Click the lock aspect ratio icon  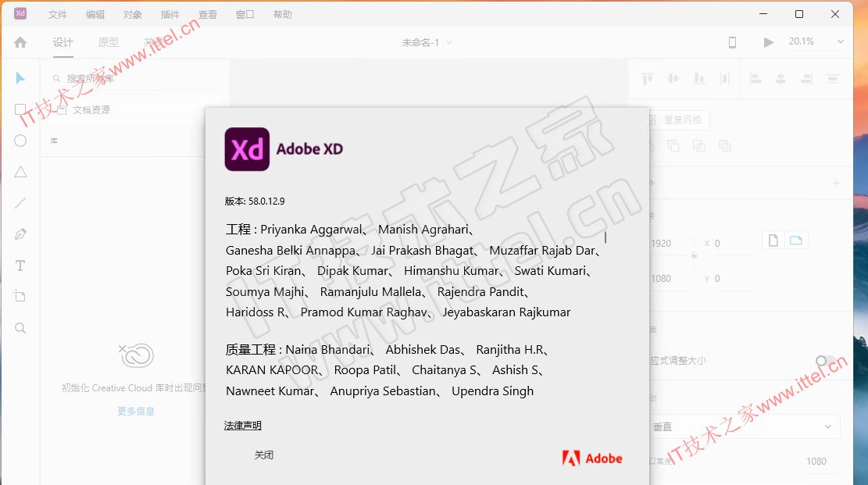click(694, 255)
